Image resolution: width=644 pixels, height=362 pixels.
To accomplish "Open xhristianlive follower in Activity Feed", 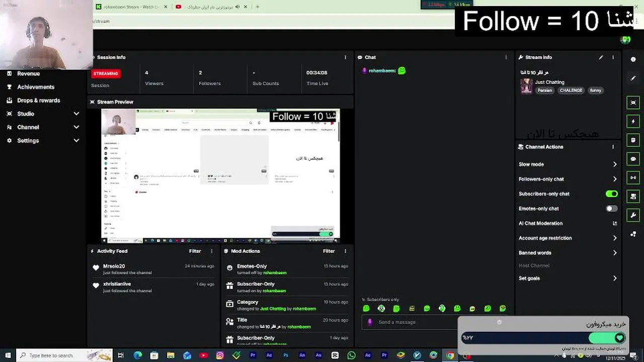I will click(x=117, y=284).
